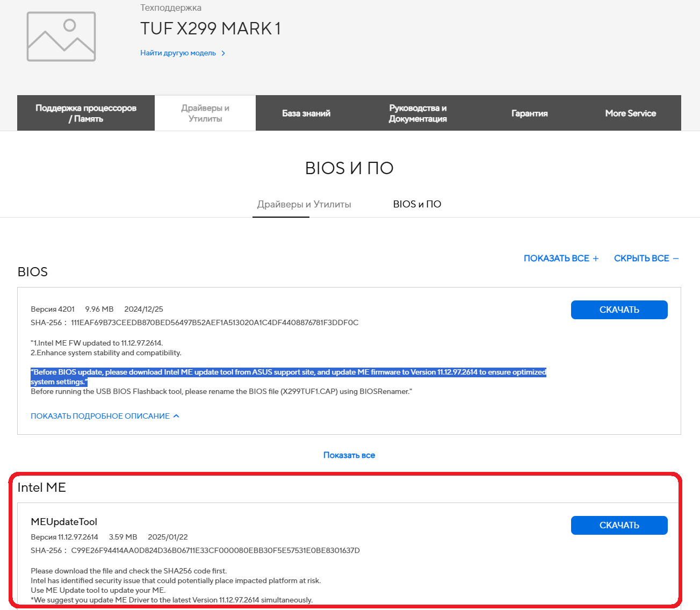Click the 'BIOS И ПО' page heading

tap(349, 168)
